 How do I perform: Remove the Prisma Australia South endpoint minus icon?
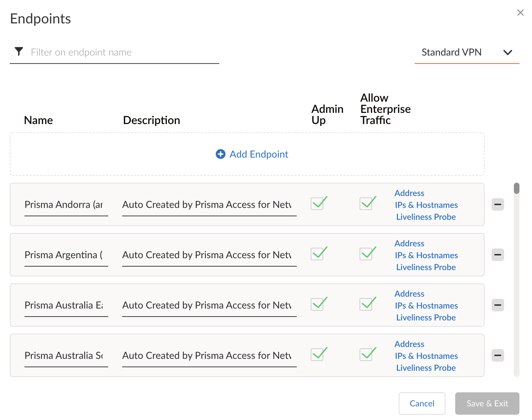point(497,355)
